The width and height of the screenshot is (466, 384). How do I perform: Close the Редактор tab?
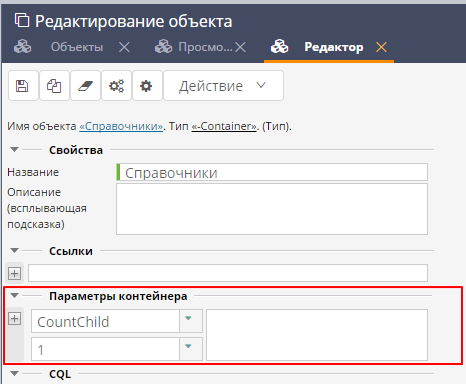pyautogui.click(x=381, y=47)
